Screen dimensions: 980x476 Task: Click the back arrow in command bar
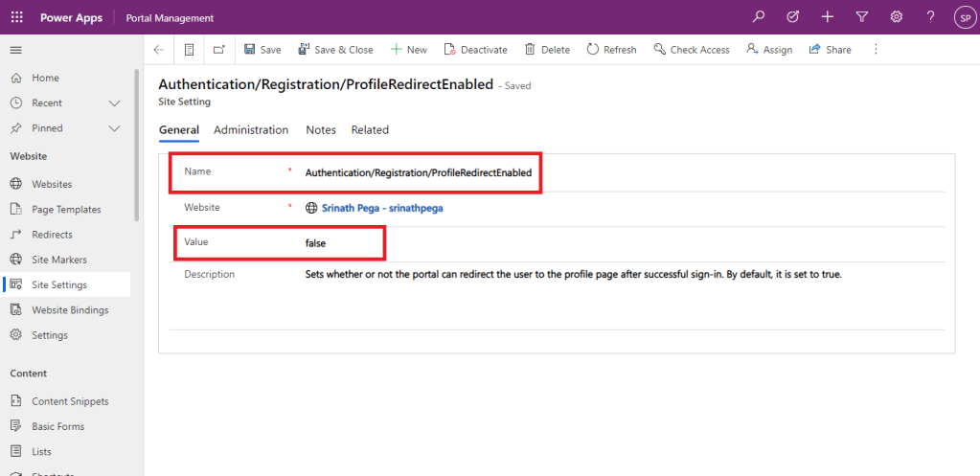click(158, 50)
